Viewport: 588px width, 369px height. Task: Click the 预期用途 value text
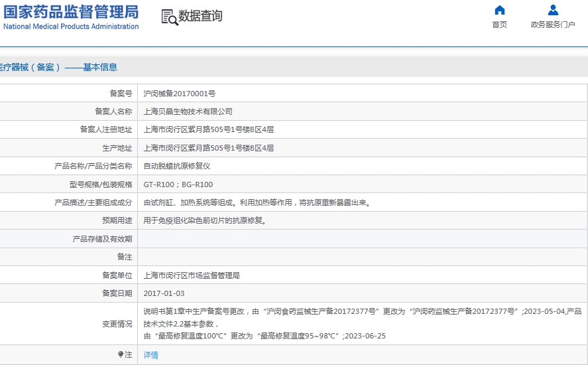[x=205, y=220]
